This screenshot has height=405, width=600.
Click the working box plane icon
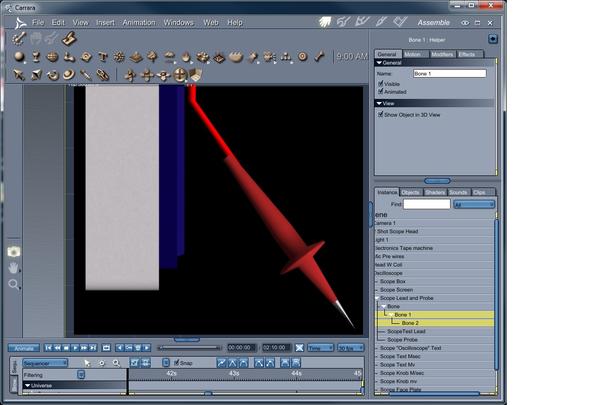click(x=196, y=75)
